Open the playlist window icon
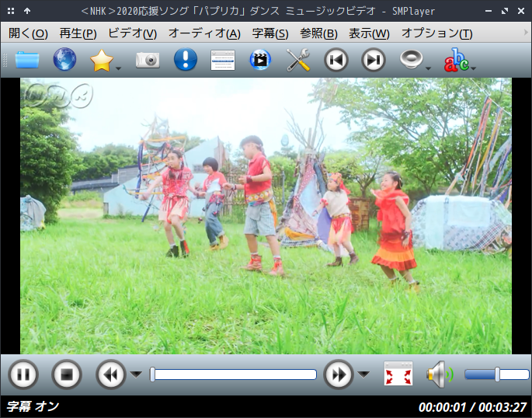Screen dimensions: 532x418 click(223, 60)
